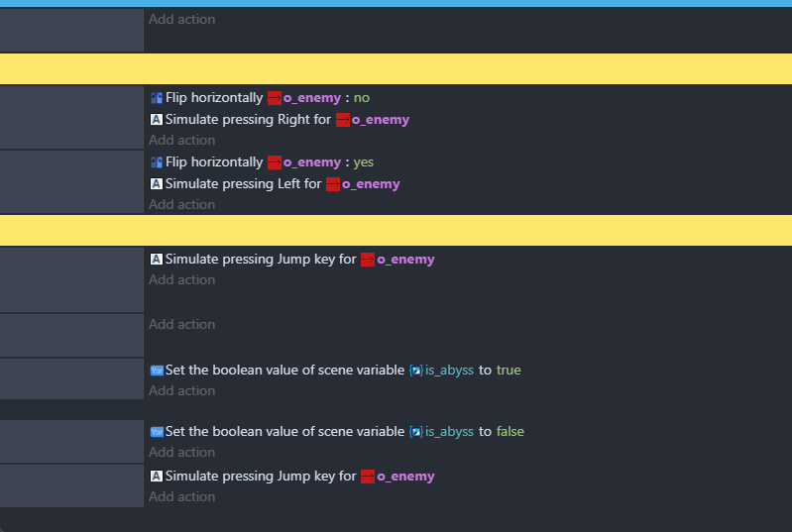Add action under Simulate pressing Right
This screenshot has height=532, width=792.
pyautogui.click(x=181, y=141)
